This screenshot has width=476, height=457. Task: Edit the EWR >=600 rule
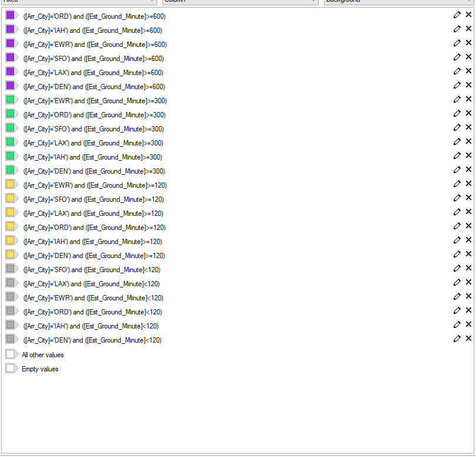[457, 43]
